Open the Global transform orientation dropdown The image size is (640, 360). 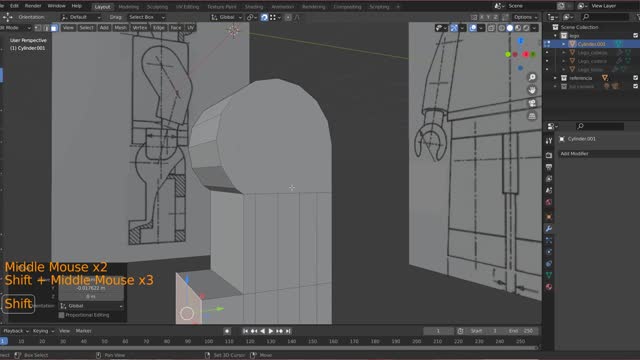click(x=227, y=17)
